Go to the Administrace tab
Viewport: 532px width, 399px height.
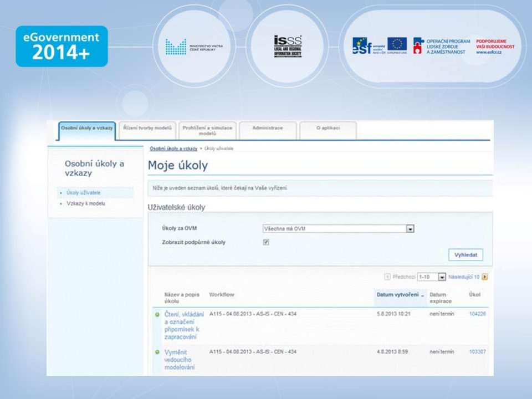268,131
